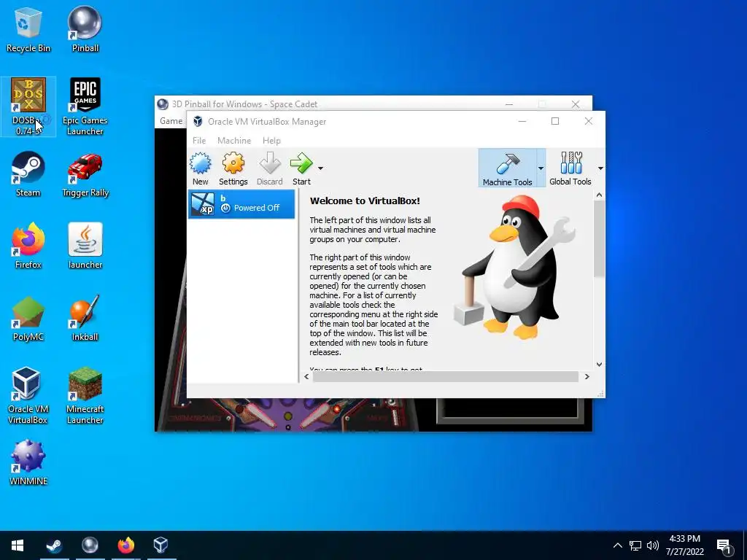Select the Oracle VM VirtualBox desktop icon

click(28, 395)
